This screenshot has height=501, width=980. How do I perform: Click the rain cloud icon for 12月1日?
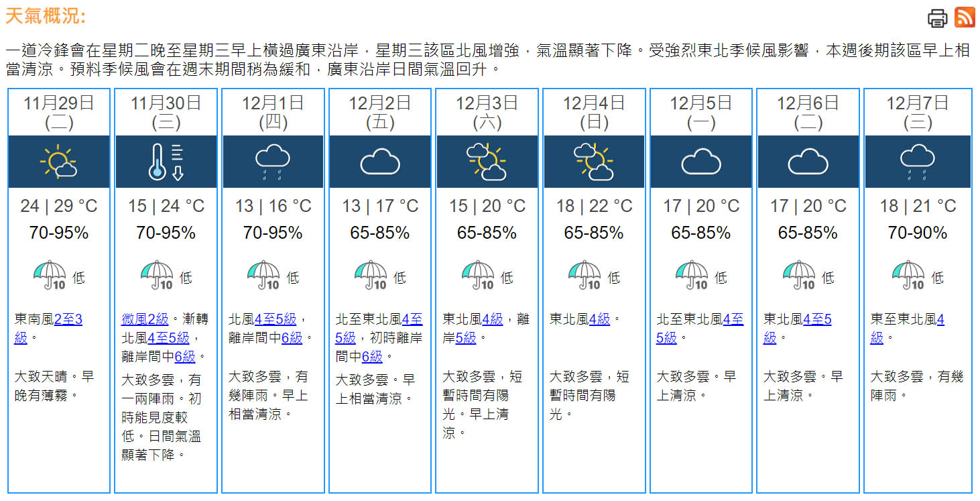(x=272, y=162)
